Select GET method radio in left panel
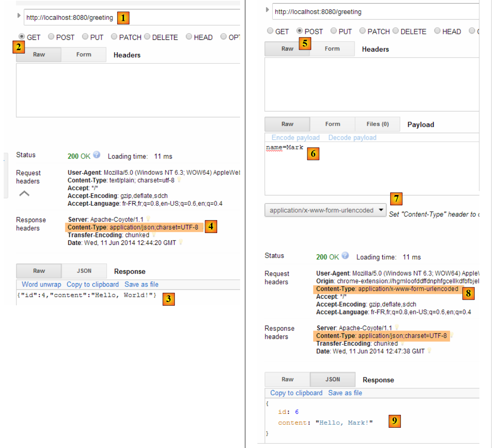The height and width of the screenshot is (448, 496). pos(22,37)
